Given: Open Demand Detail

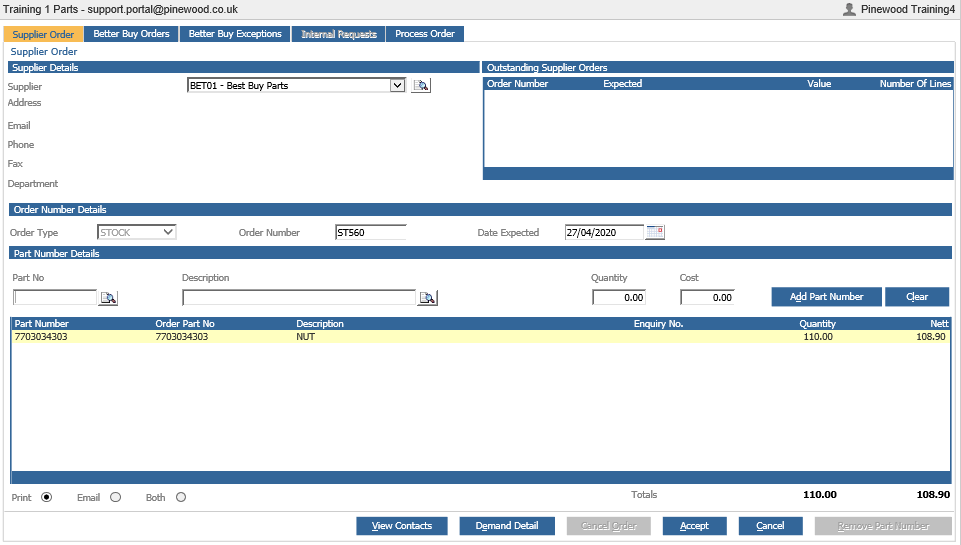Looking at the screenshot, I should click(x=507, y=526).
